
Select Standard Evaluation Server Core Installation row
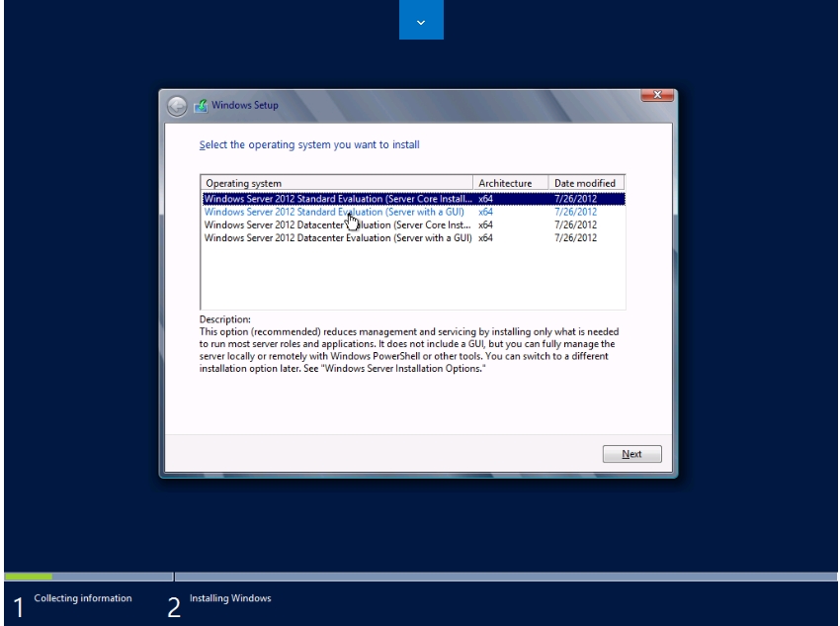(336, 199)
